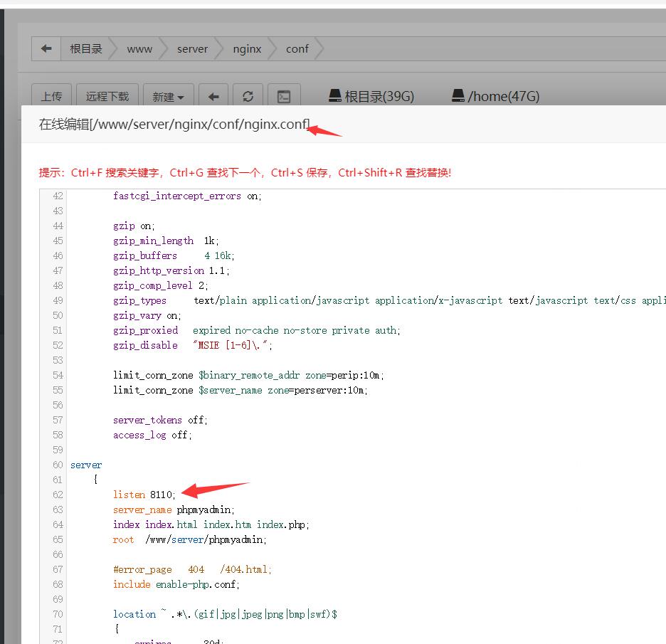Click the 'server_tokens off;' line

[160, 420]
